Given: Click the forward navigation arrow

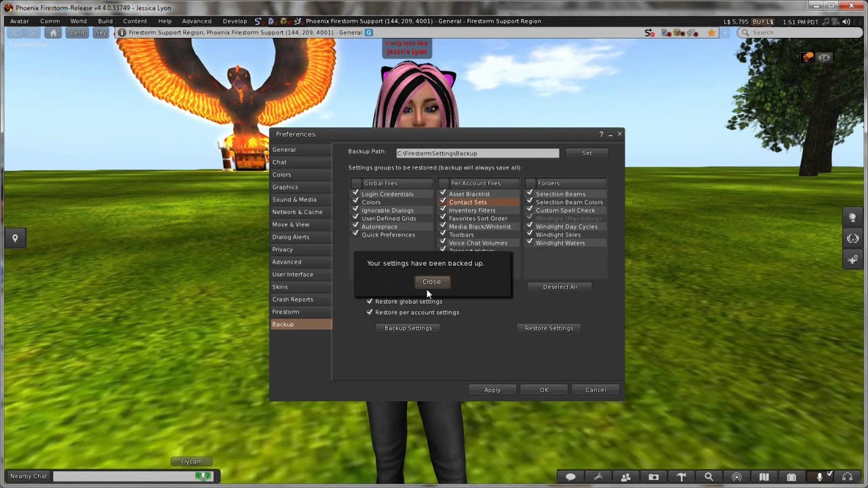Looking at the screenshot, I should coord(33,33).
